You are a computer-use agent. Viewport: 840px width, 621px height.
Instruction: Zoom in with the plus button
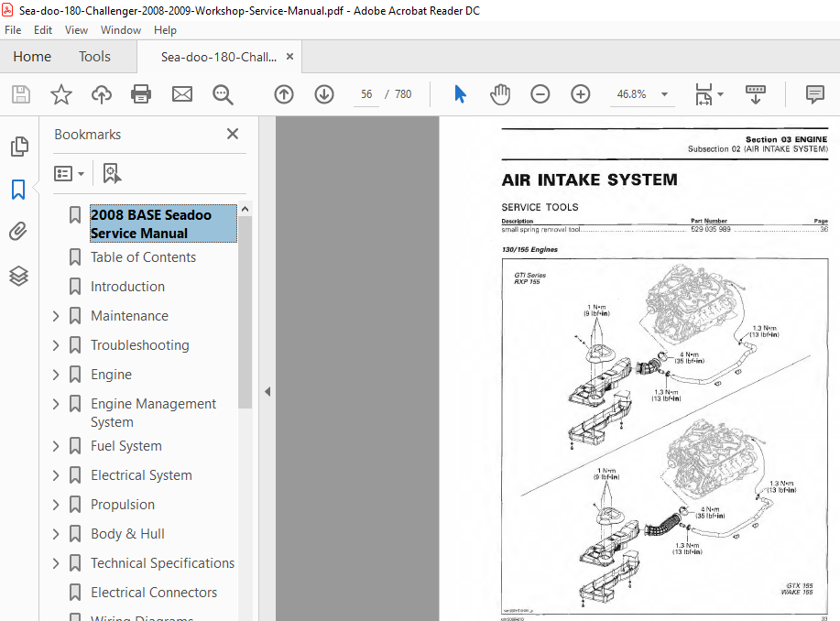click(580, 94)
